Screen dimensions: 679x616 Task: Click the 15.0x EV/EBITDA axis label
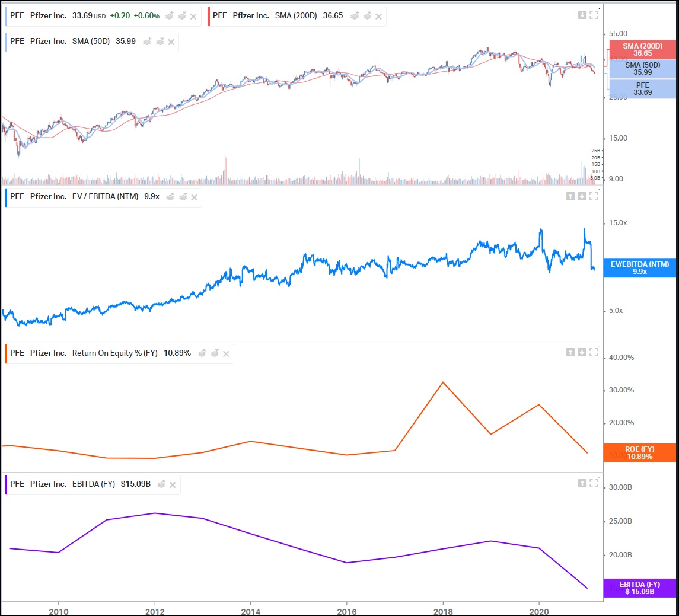(x=618, y=223)
